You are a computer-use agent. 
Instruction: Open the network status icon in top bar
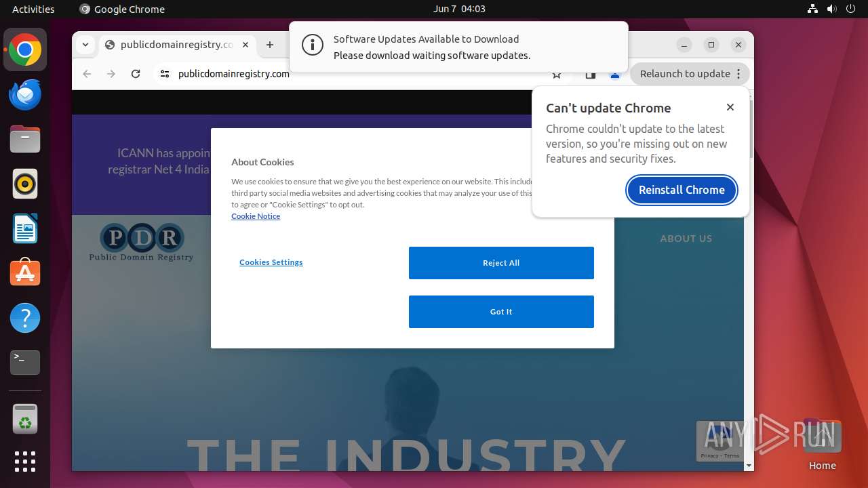(x=813, y=9)
